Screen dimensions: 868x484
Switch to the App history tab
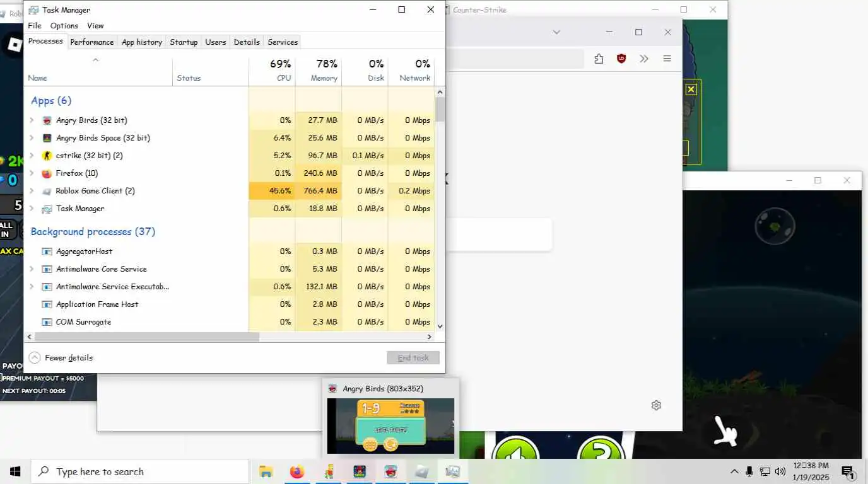tap(142, 42)
